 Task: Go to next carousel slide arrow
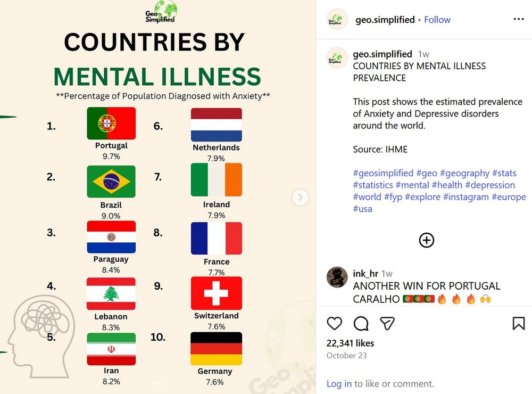pyautogui.click(x=301, y=198)
